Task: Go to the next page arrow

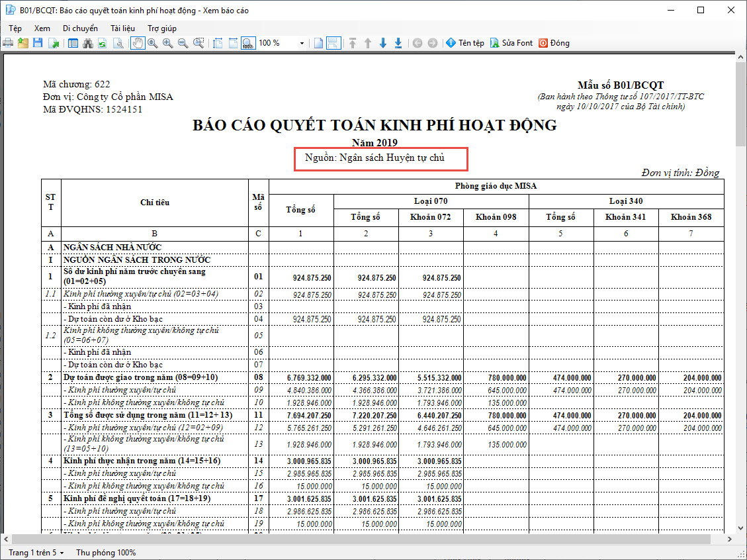Action: [382, 43]
